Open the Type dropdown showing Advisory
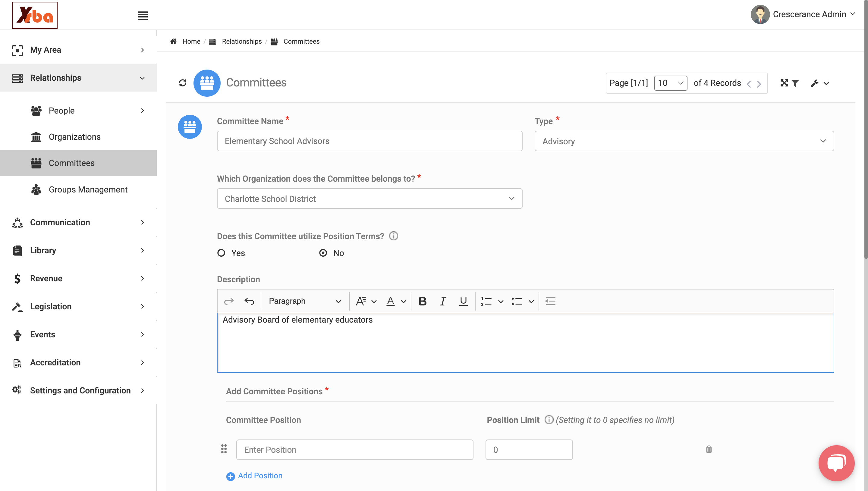 point(684,141)
